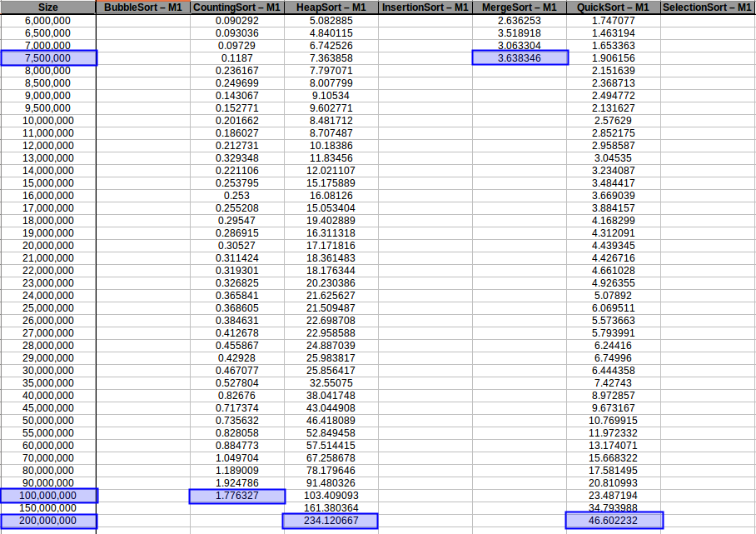
Task: Click HeapSort value 38.041748
Action: (331, 396)
